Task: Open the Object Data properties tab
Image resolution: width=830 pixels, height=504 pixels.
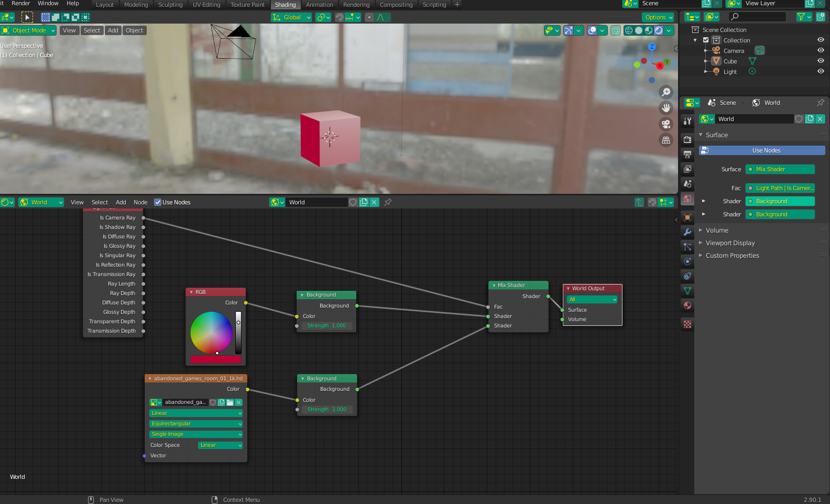Action: 687,290
